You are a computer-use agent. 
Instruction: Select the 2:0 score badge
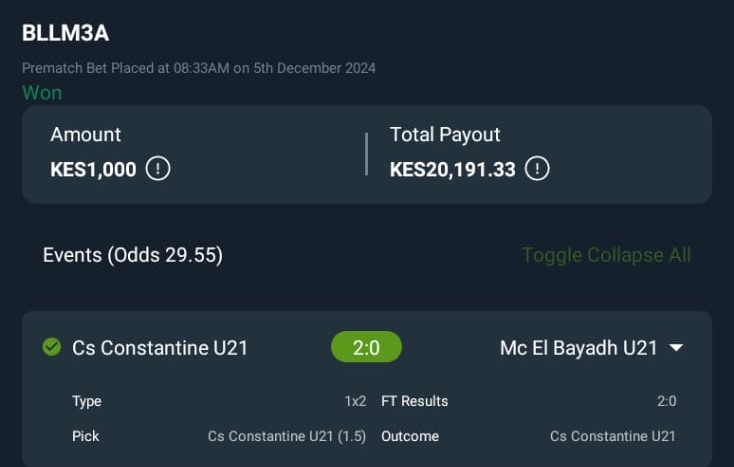366,347
